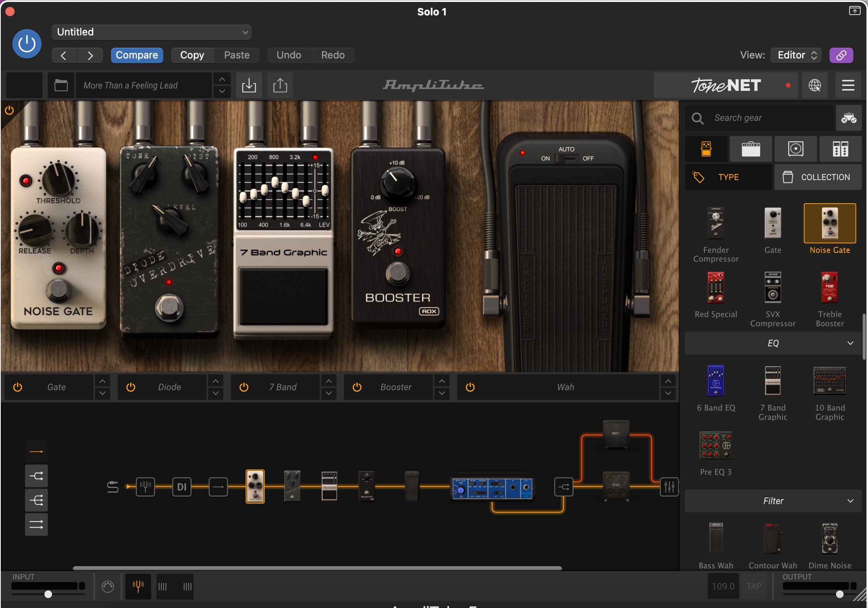Select the rack effects gear category
This screenshot has width=868, height=608.
[841, 149]
